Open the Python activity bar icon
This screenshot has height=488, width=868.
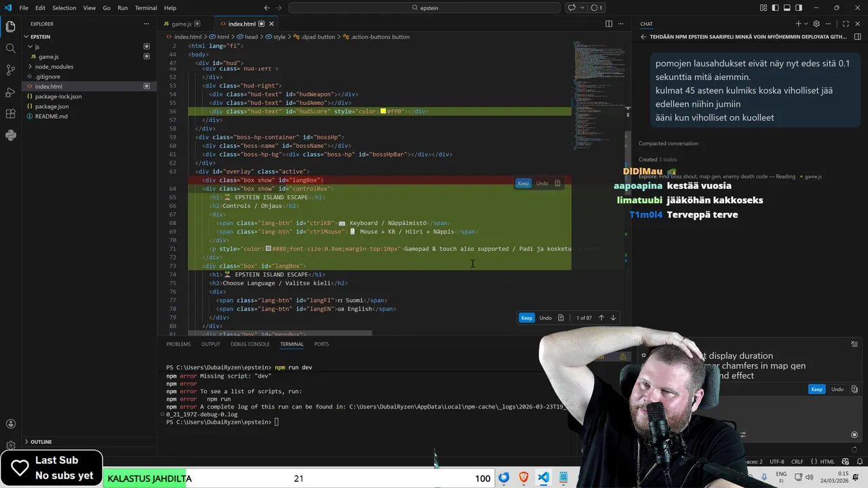(x=10, y=135)
